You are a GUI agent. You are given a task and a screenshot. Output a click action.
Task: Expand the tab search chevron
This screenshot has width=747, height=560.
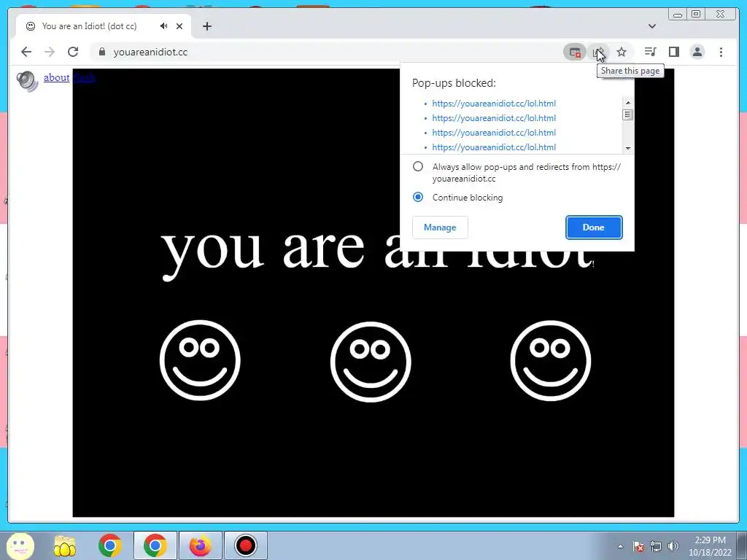(x=652, y=26)
